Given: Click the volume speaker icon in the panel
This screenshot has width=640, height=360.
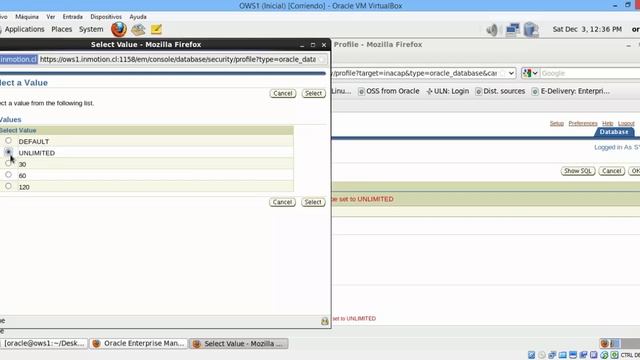Looking at the screenshot, I should [x=492, y=29].
